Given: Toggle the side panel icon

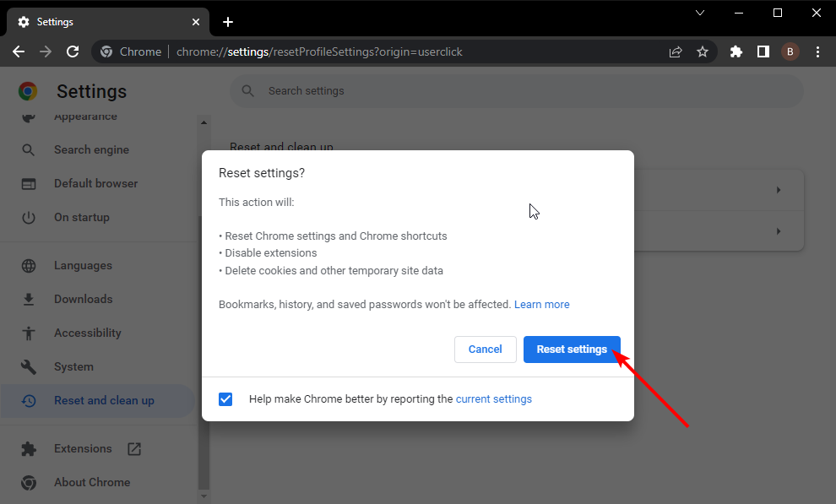Looking at the screenshot, I should coord(763,51).
